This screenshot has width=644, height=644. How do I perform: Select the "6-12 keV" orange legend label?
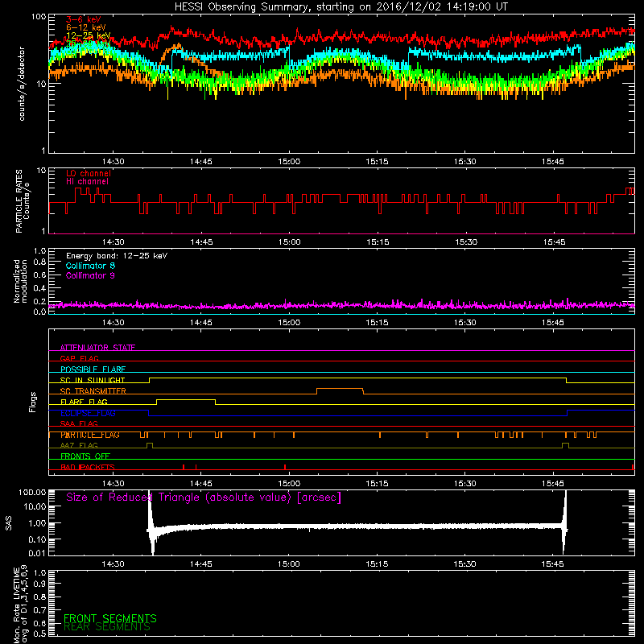(86, 27)
